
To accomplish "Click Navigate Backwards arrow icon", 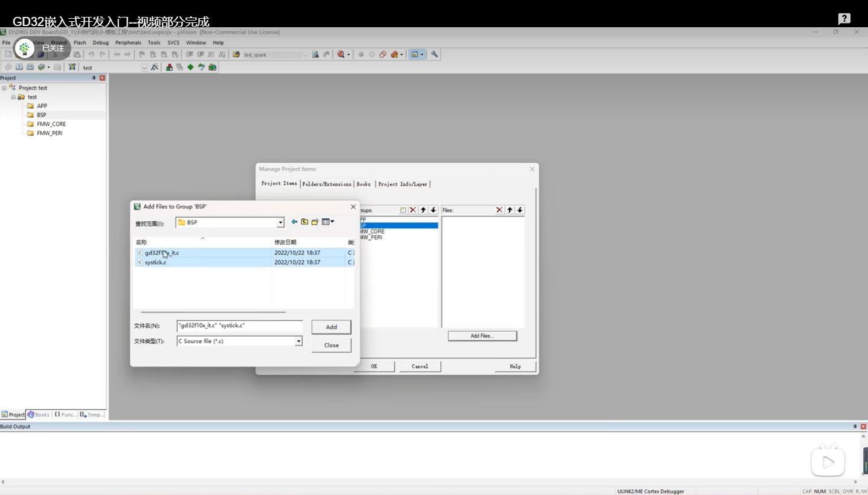I will pos(117,54).
